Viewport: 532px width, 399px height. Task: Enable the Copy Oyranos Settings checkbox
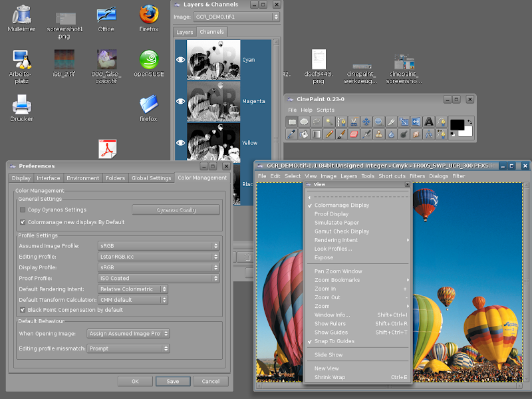click(23, 209)
